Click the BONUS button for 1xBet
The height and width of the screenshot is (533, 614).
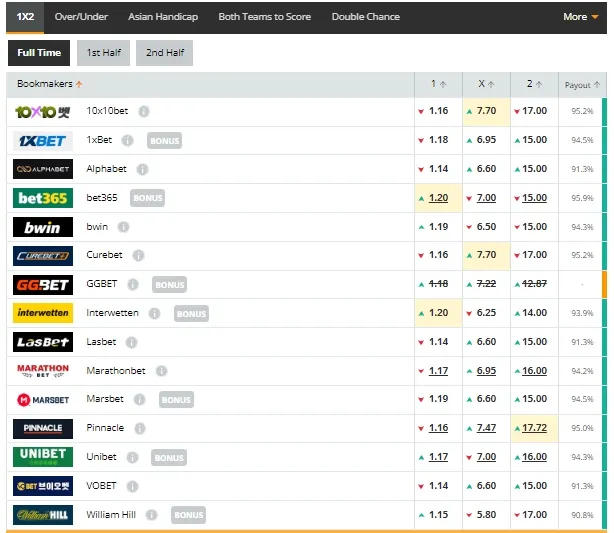[x=164, y=141]
